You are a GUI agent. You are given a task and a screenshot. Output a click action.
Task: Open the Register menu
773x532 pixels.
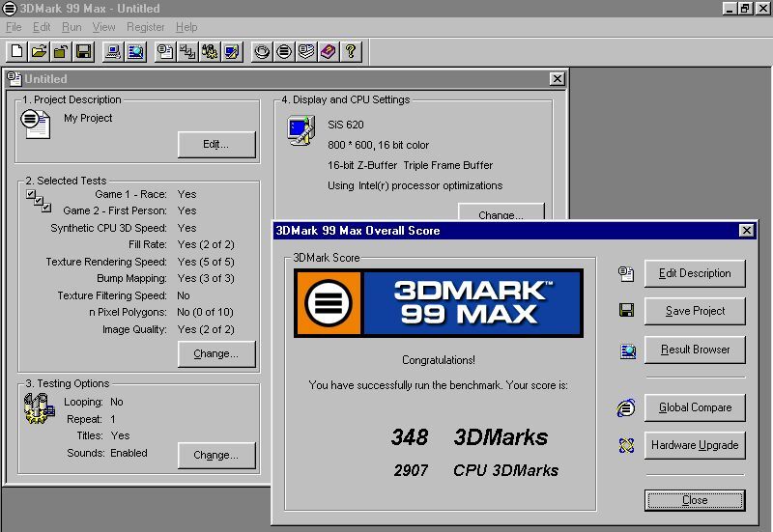(x=146, y=27)
